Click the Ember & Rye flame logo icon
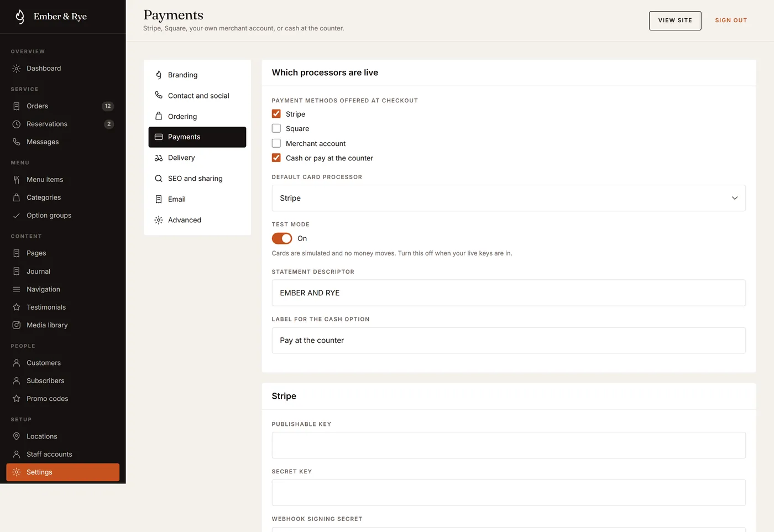This screenshot has width=774, height=532. tap(20, 17)
